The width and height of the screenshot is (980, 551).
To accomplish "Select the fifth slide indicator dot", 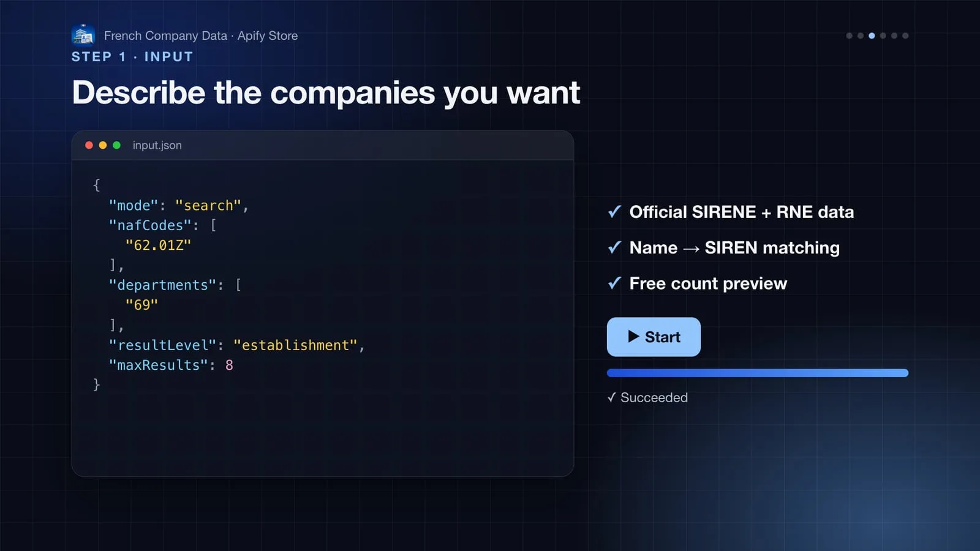I will [894, 36].
